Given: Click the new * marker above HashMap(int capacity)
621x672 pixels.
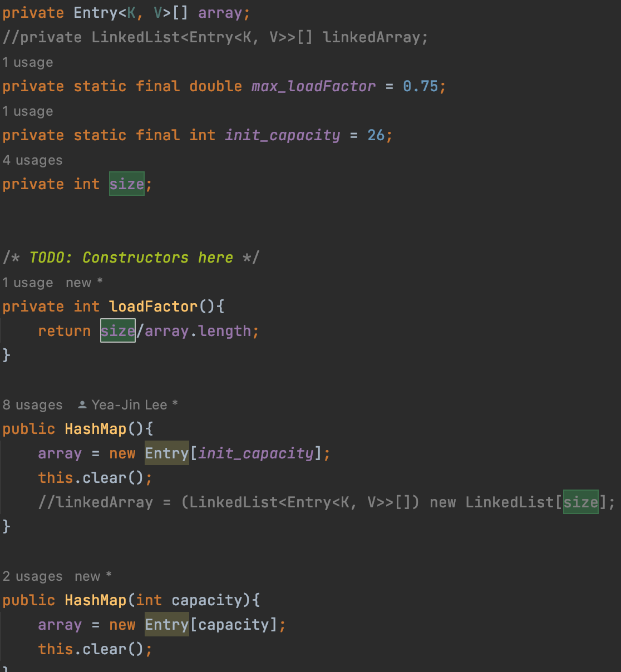Looking at the screenshot, I should pyautogui.click(x=93, y=576).
